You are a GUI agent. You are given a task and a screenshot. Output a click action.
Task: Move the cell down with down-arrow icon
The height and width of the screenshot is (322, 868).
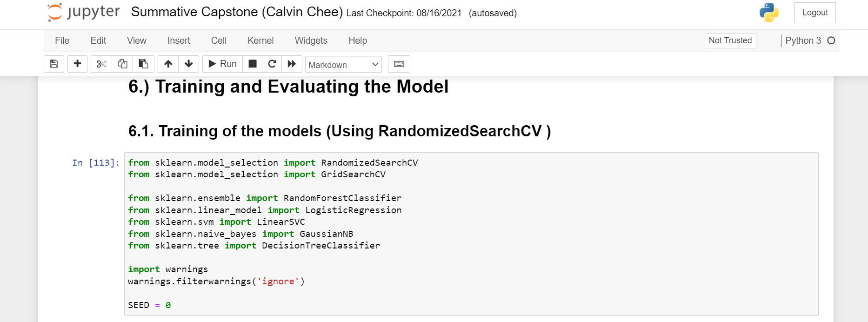[x=188, y=64]
